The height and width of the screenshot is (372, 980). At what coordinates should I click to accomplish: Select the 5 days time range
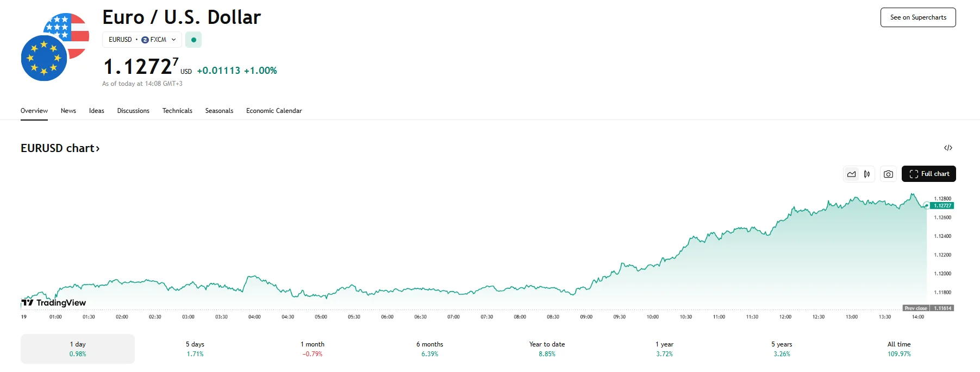click(195, 349)
